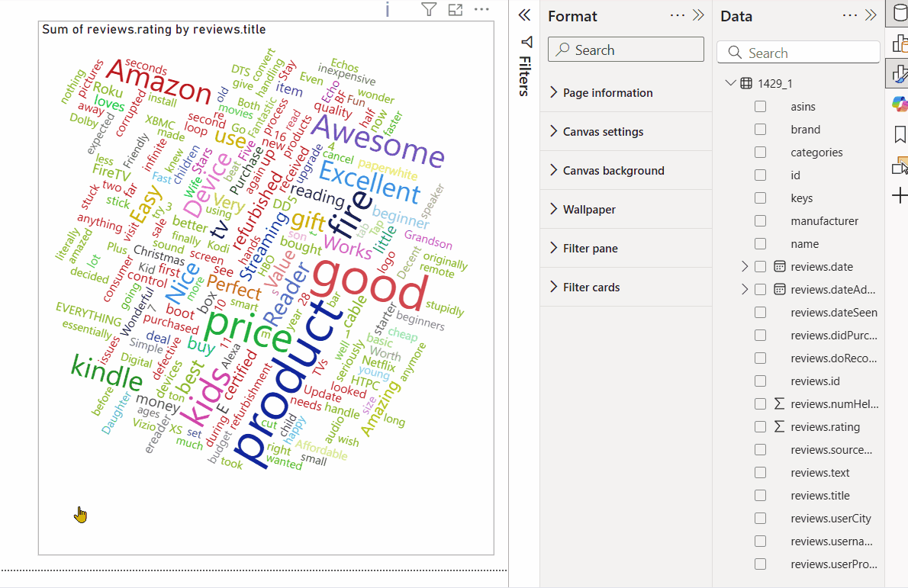The image size is (908, 588).
Task: Collapse the 1429_1 table
Action: [731, 82]
